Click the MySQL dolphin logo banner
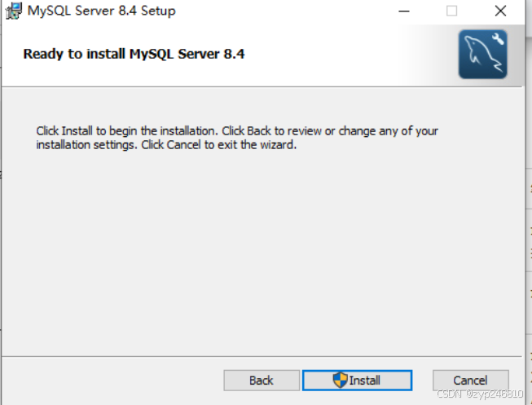Image resolution: width=532 pixels, height=405 pixels. (483, 55)
